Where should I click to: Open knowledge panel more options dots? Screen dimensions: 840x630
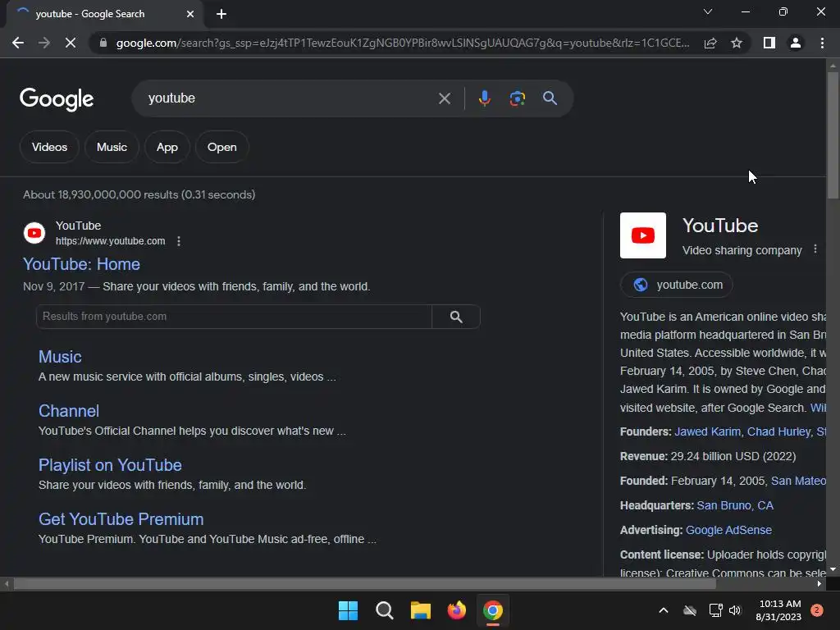point(815,249)
